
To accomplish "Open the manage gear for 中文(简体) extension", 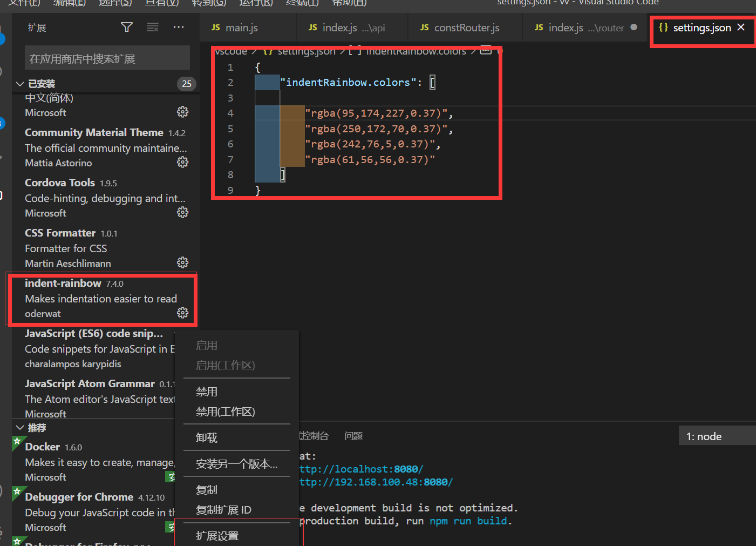I will tap(183, 112).
